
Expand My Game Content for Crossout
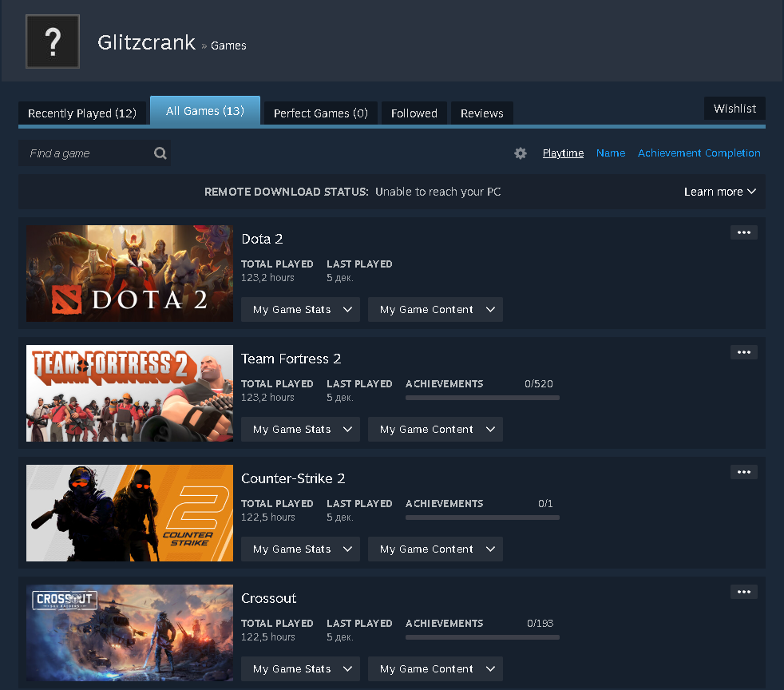pos(435,669)
